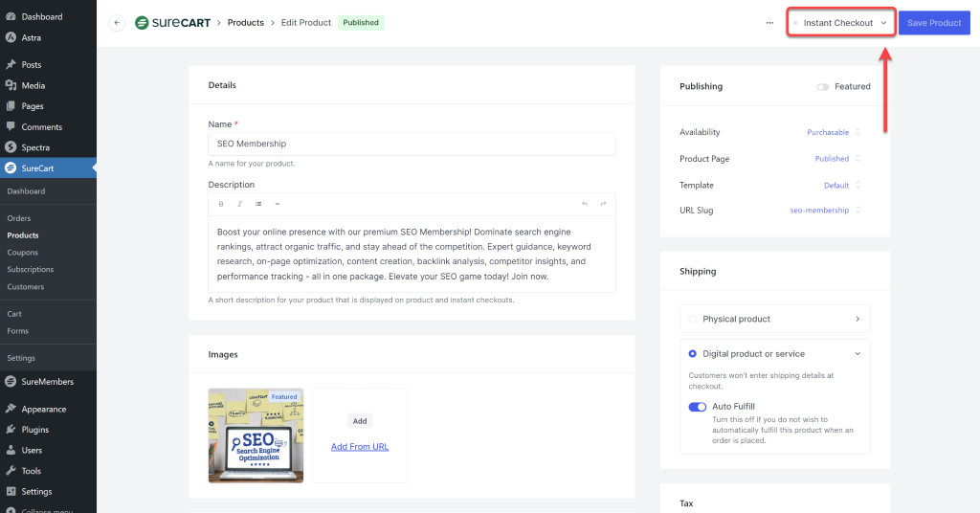The image size is (980, 513).
Task: Click the Settings icon at sidebar bottom
Action: click(x=11, y=491)
